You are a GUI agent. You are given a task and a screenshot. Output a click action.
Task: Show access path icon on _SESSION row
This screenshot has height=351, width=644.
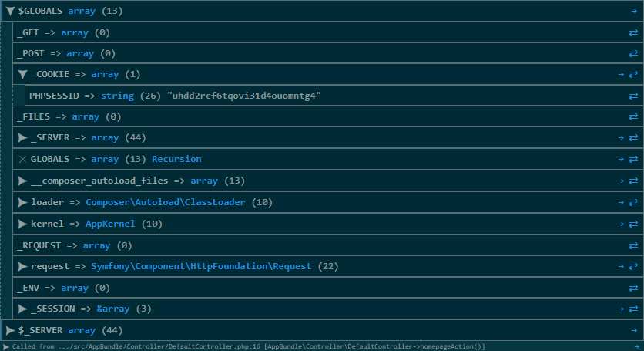tap(633, 309)
